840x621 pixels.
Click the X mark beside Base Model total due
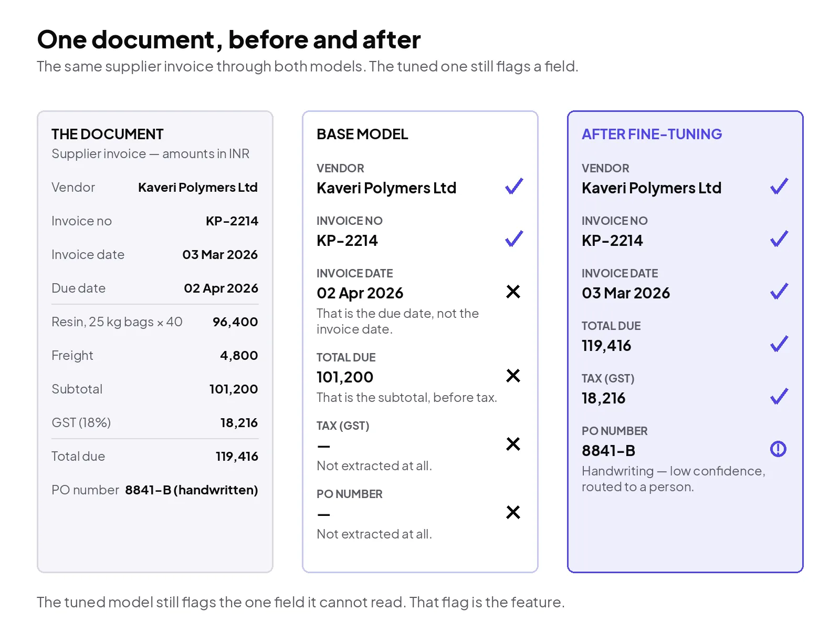coord(513,376)
